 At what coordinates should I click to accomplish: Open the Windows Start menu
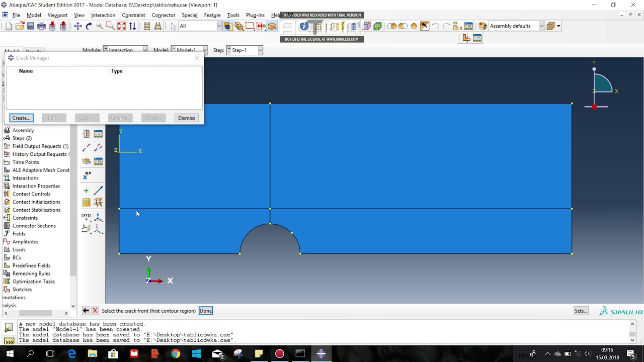click(10, 354)
